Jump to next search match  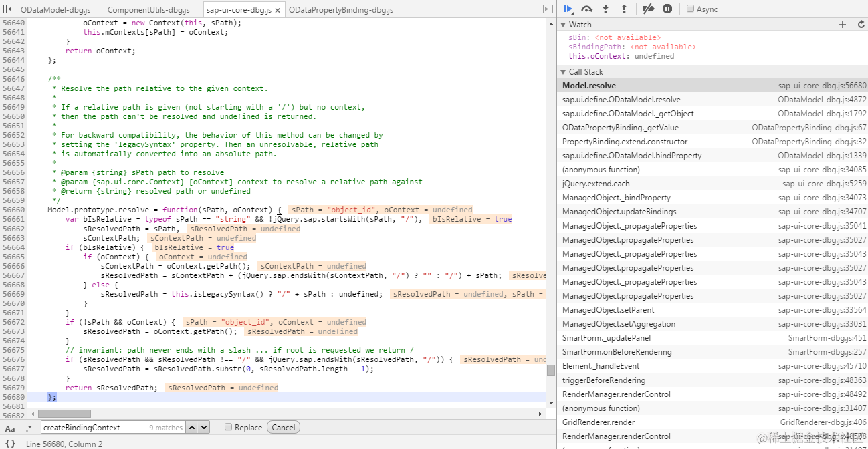(204, 428)
